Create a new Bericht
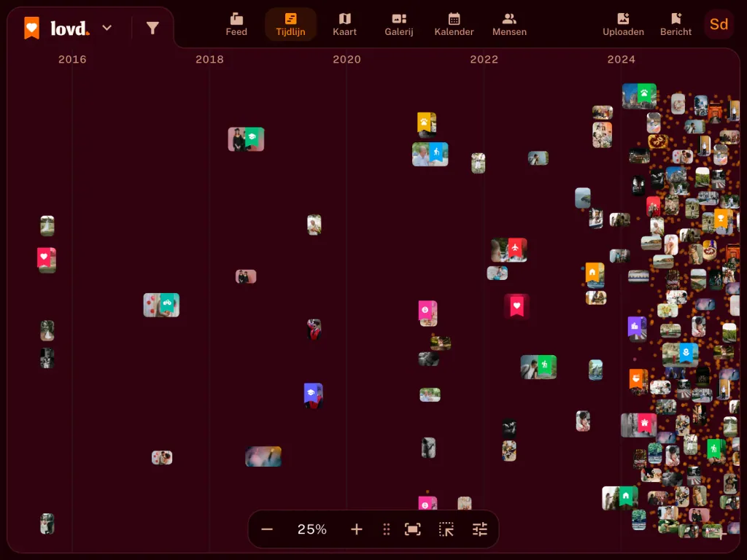This screenshot has width=747, height=560. (x=676, y=25)
